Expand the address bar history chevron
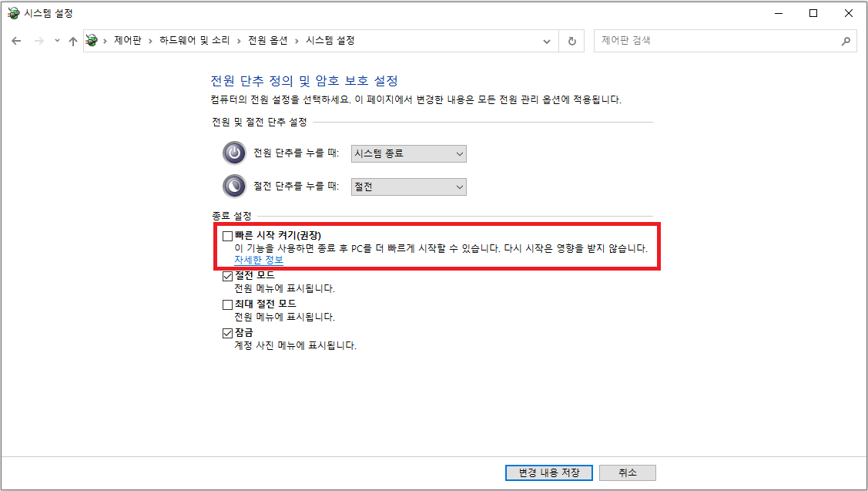The image size is (868, 491). (546, 42)
